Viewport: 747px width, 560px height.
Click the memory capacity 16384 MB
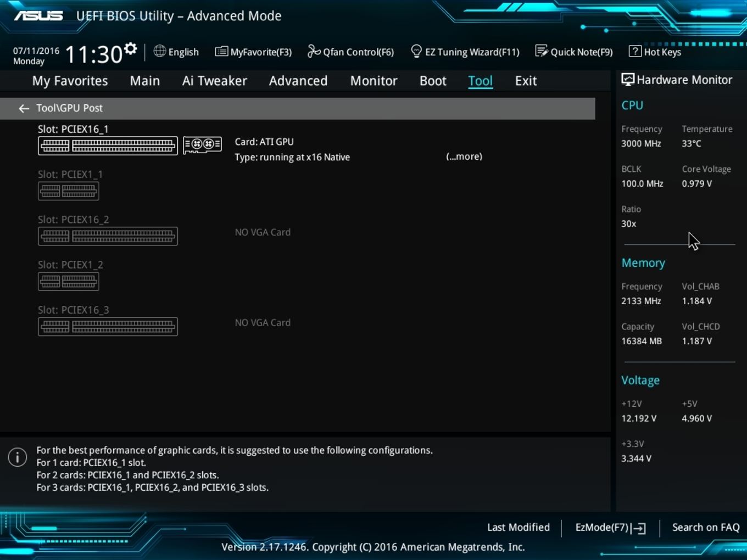pos(642,341)
